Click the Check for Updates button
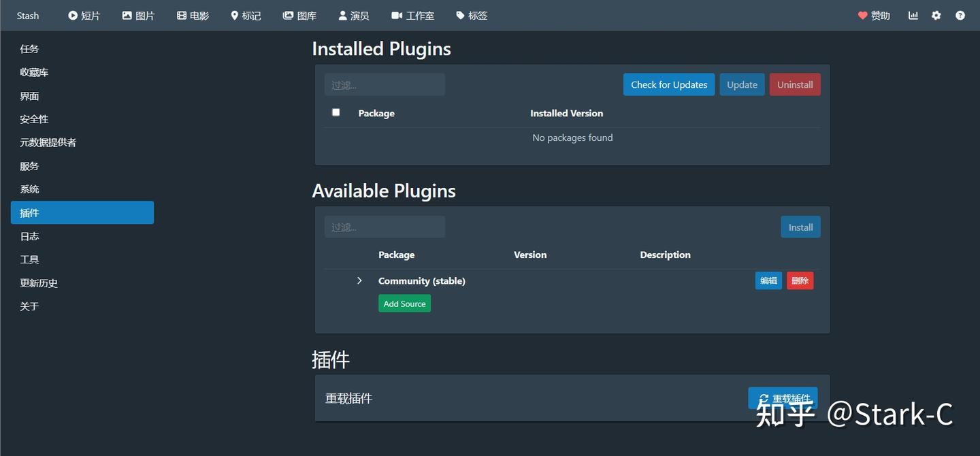The image size is (980, 456). click(x=668, y=84)
